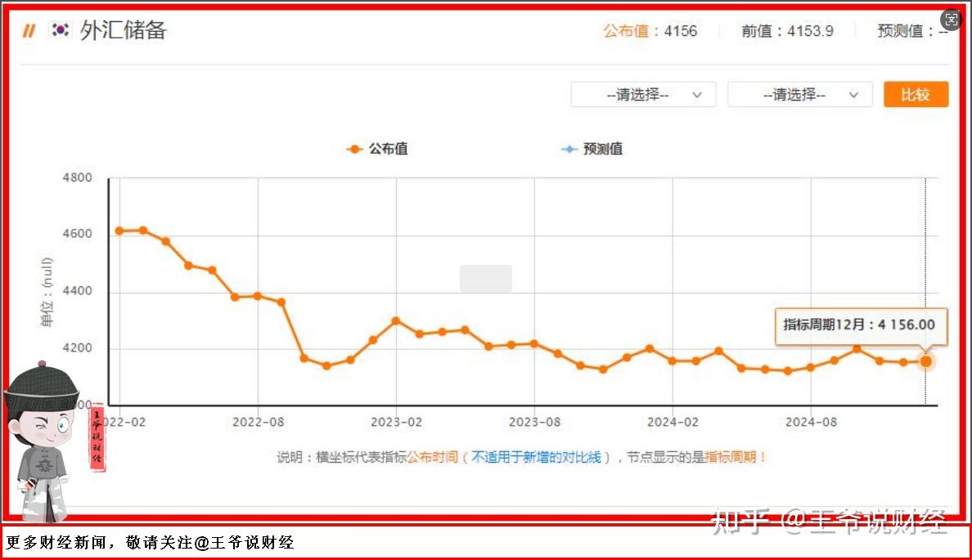The height and width of the screenshot is (560, 972).
Task: Click the highlighted last data point on the chart
Action: point(925,361)
